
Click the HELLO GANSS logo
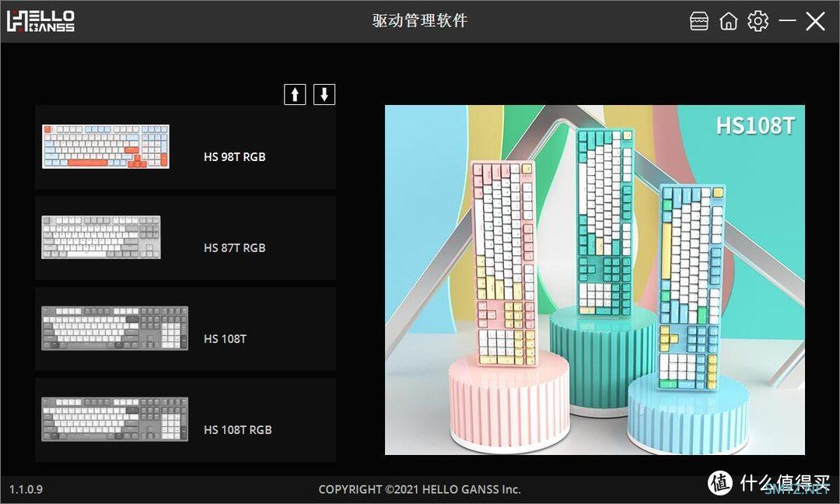40,21
